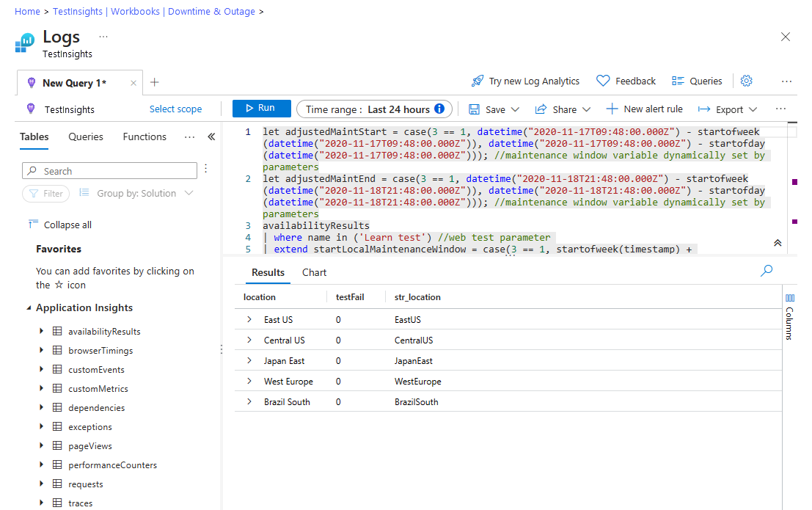Viewport: 812px width, 510px height.
Task: Open the Group by: Solution dropdown
Action: pyautogui.click(x=136, y=194)
